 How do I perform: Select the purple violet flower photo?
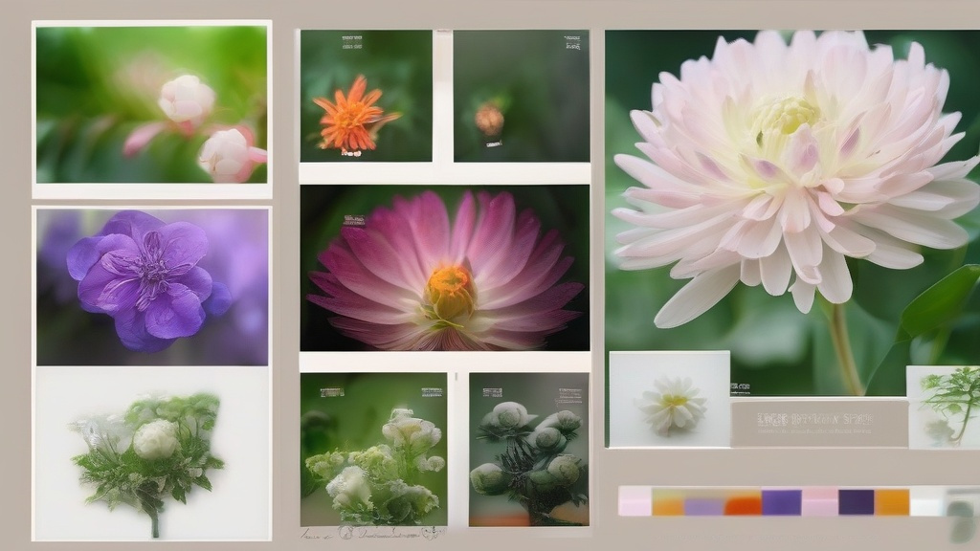pos(152,287)
